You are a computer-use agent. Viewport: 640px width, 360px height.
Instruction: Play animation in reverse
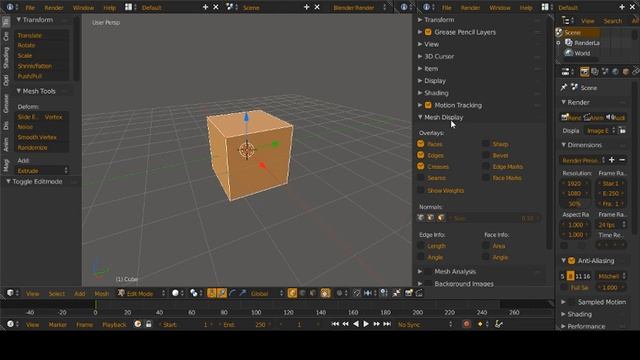(356, 324)
